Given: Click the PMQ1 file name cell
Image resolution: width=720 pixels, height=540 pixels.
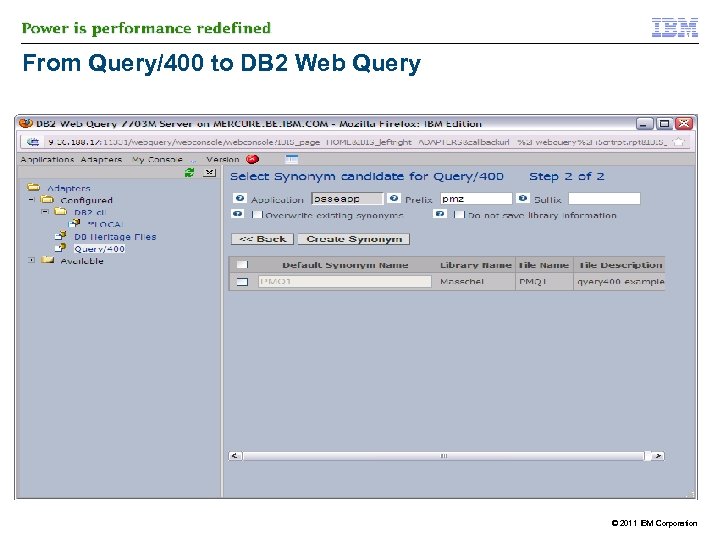Looking at the screenshot, I should [x=532, y=281].
